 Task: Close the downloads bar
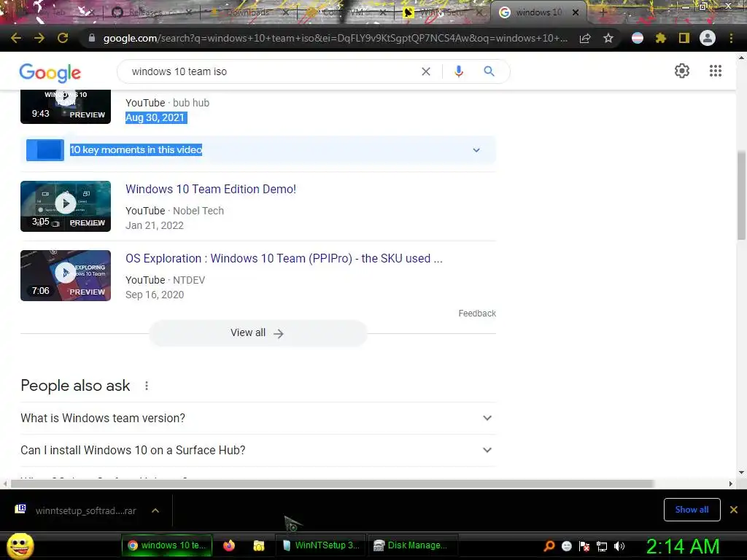[734, 510]
